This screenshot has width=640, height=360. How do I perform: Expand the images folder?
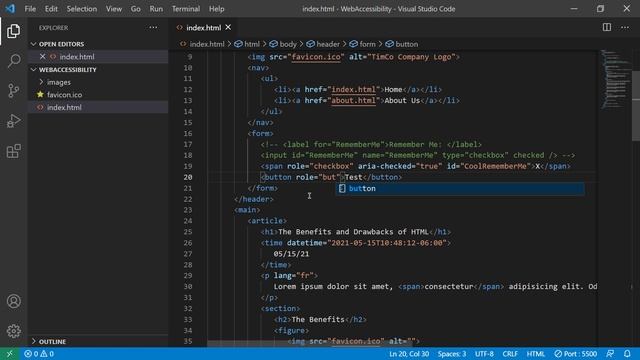coord(58,82)
